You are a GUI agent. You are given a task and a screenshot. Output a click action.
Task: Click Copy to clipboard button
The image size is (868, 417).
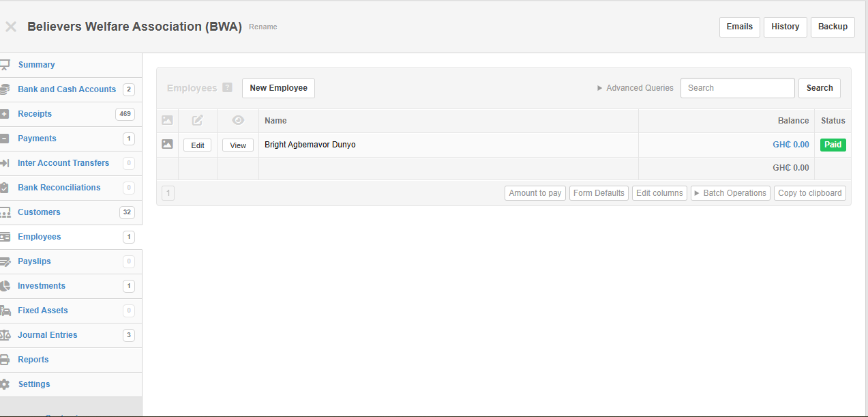[x=810, y=193]
